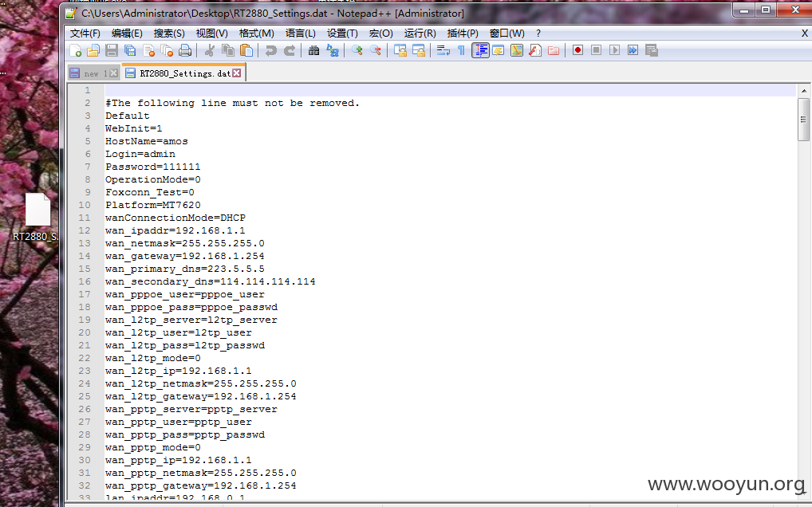Viewport: 812px width, 507px height.
Task: Open the Replace icon
Action: 333,50
